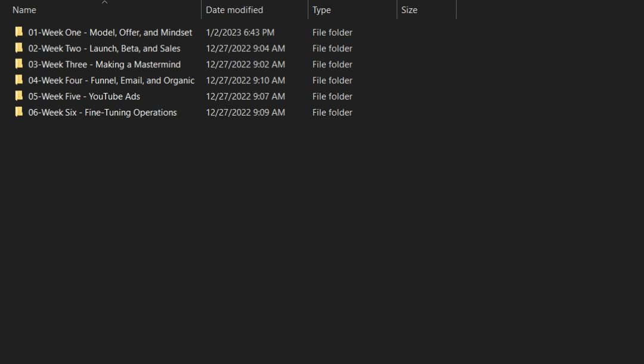
Task: Select the 'Model, Offer, and Mindset' folder name
Action: [110, 33]
